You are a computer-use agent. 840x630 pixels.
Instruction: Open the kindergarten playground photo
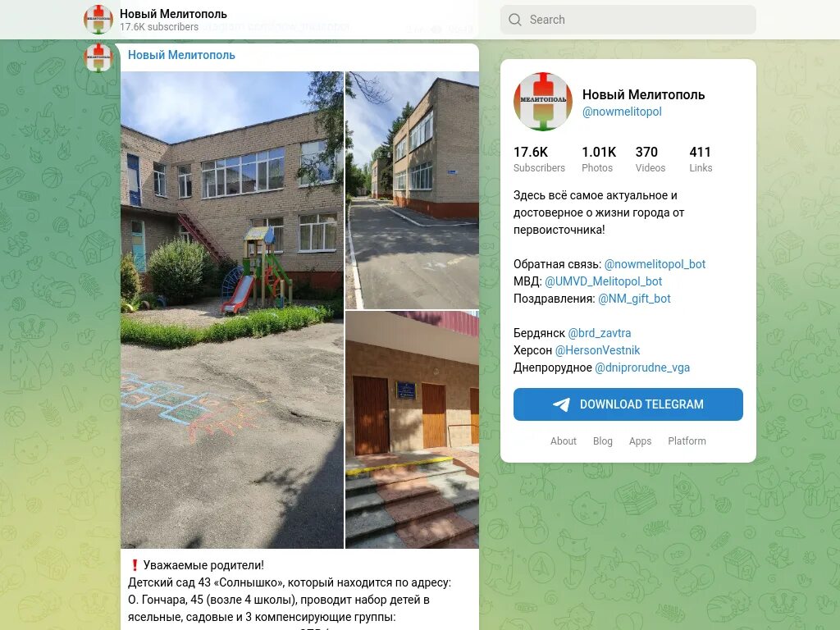point(232,309)
